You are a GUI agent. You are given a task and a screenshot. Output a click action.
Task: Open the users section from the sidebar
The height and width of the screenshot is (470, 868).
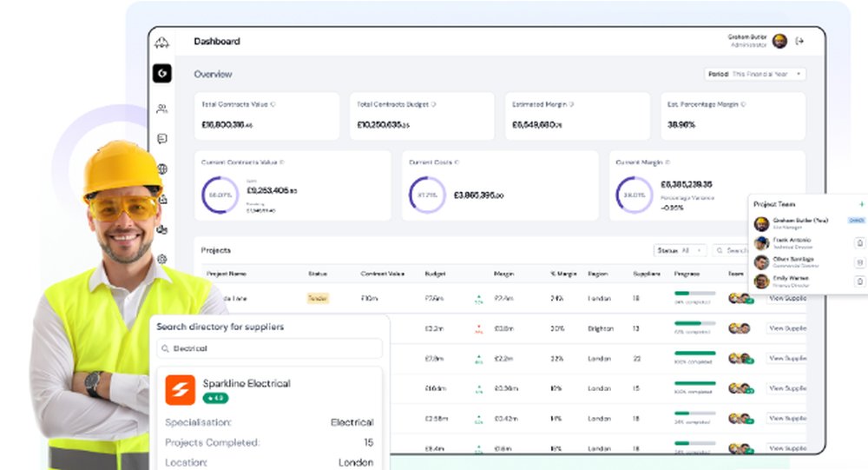pyautogui.click(x=161, y=109)
